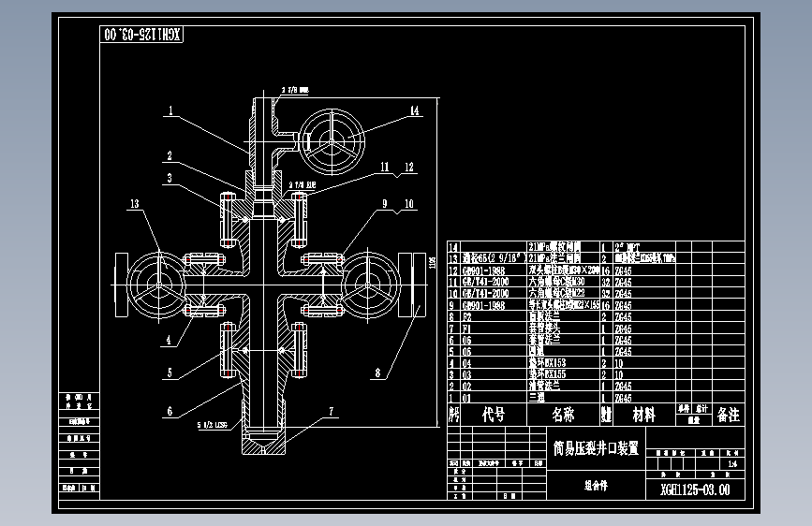This screenshot has height=526, width=812.
Task: Click the 备注 column header
Action: pos(728,415)
